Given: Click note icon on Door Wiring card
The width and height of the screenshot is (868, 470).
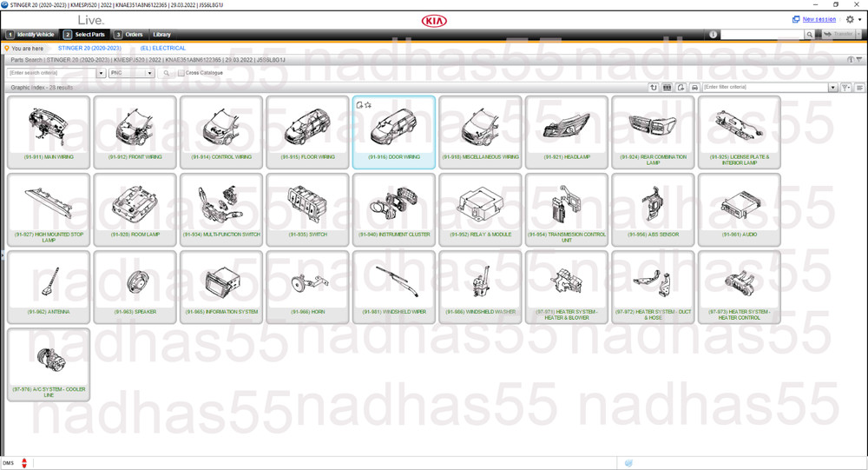Looking at the screenshot, I should (360, 105).
